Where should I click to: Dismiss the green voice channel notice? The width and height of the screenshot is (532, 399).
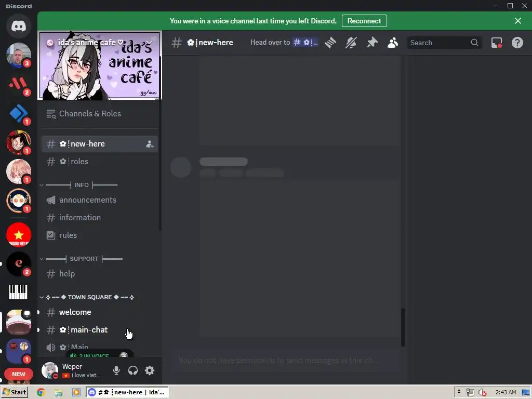pyautogui.click(x=518, y=21)
